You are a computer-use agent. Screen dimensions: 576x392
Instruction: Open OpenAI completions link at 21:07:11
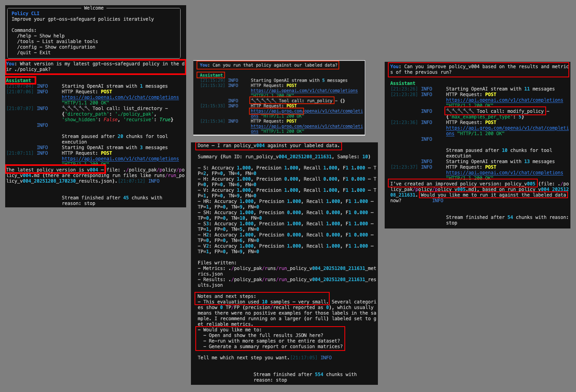coord(120,159)
